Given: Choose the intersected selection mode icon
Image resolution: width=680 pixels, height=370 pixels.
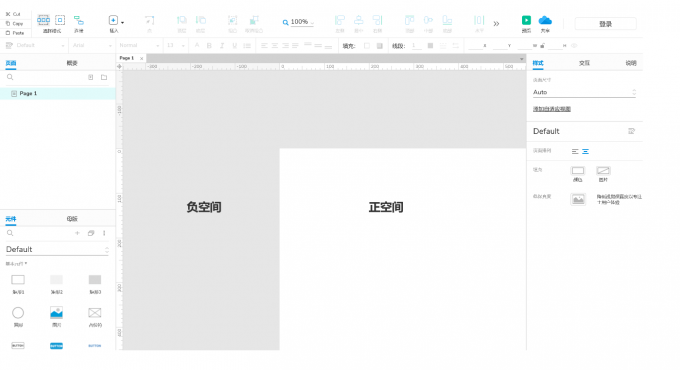Looking at the screenshot, I should 43,20.
